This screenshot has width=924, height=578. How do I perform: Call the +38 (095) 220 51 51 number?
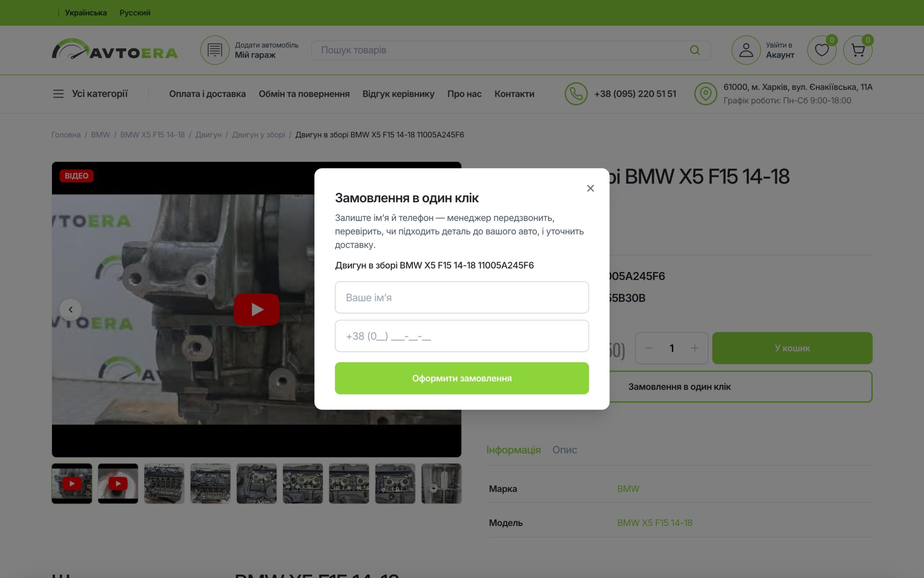[635, 94]
